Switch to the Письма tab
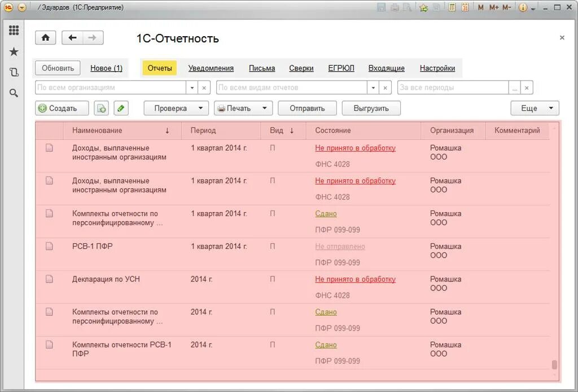578x392 pixels. tap(262, 68)
